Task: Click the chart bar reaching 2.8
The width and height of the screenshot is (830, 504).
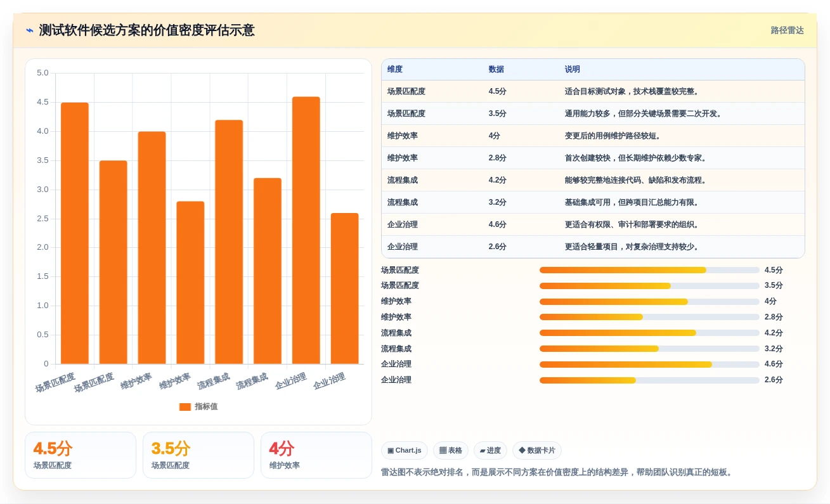Action: coord(190,283)
